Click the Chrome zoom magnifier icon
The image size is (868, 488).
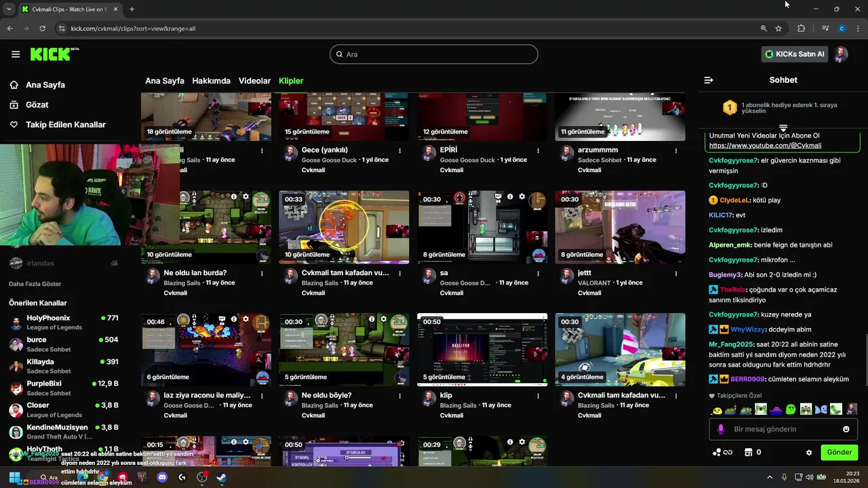(x=764, y=28)
